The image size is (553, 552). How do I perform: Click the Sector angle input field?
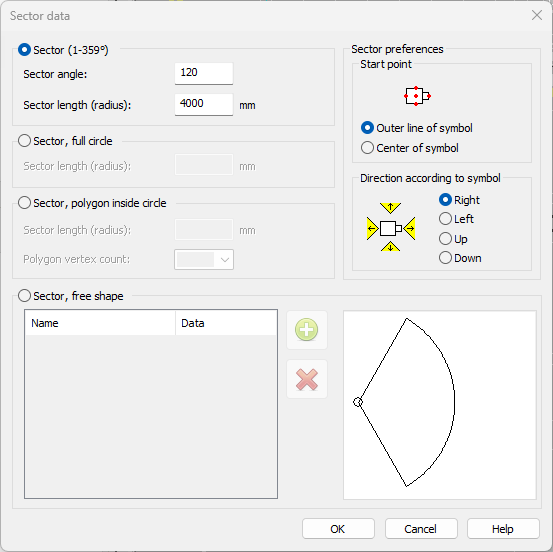tap(204, 73)
